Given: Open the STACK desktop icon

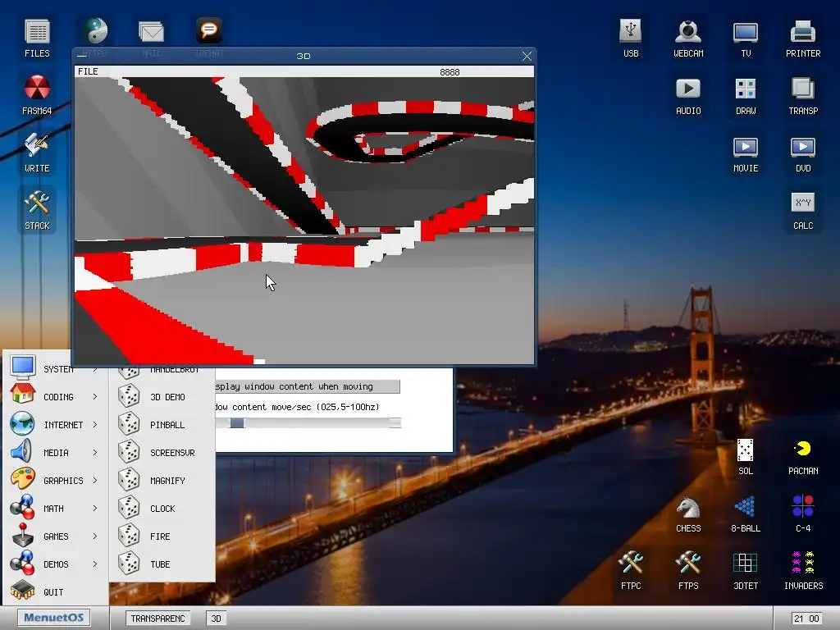Looking at the screenshot, I should click(37, 210).
